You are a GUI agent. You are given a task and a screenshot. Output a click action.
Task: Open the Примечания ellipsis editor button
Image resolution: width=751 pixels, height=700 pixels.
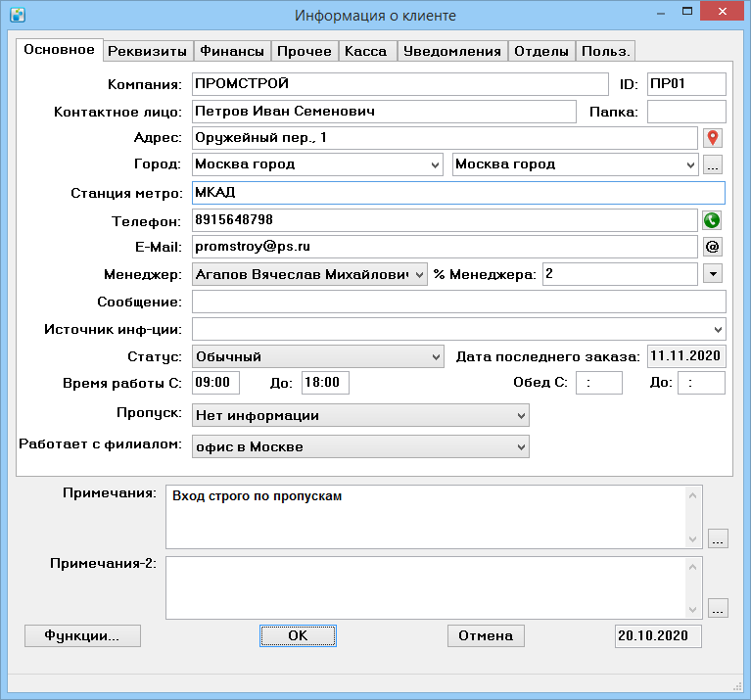tap(718, 538)
